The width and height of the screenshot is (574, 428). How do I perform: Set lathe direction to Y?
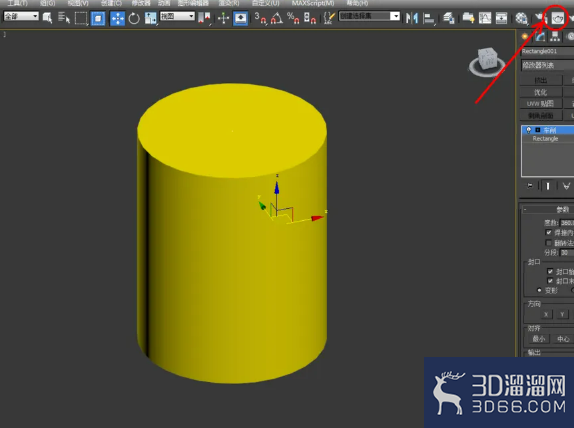(562, 315)
